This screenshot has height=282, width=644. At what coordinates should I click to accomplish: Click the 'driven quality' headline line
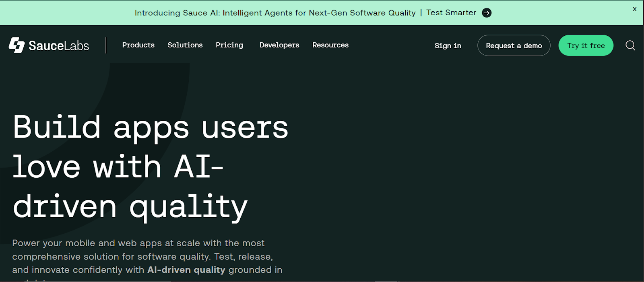[130, 207]
